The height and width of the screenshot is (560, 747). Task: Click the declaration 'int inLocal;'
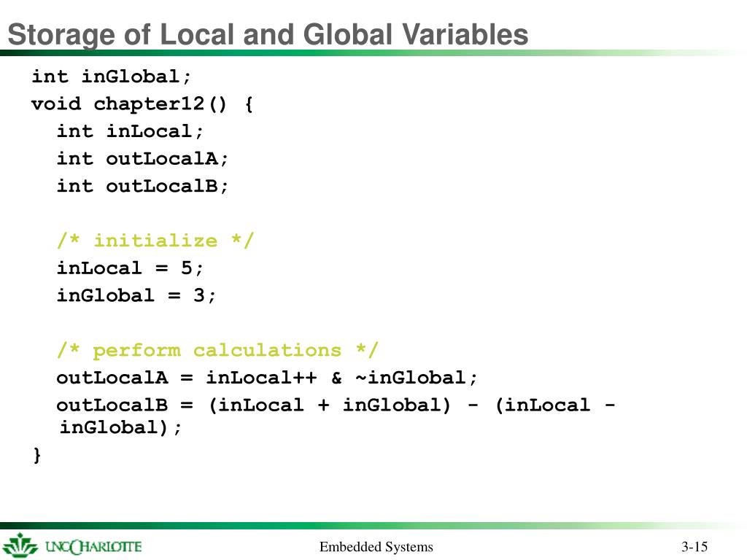tap(130, 131)
